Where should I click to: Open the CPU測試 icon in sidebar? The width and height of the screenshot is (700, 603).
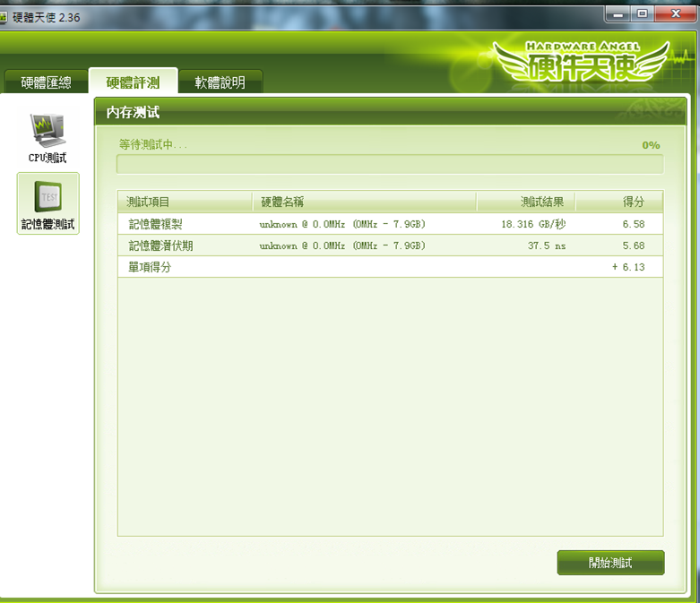pyautogui.click(x=48, y=138)
